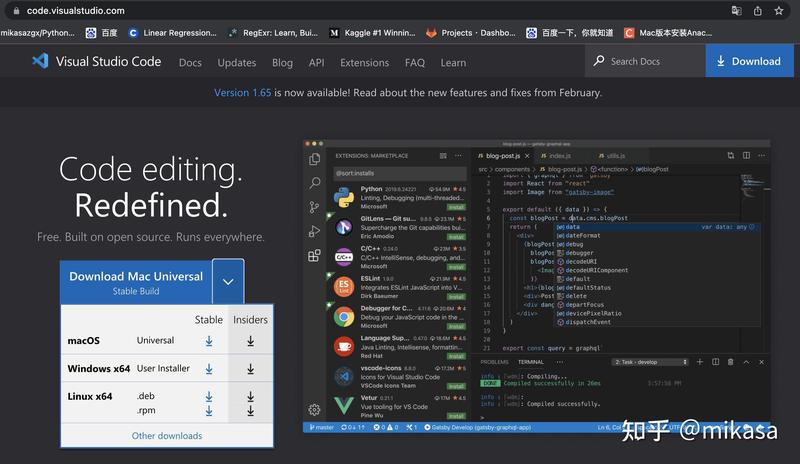Download the Linux .deb Insiders package
This screenshot has width=800, height=464.
click(251, 396)
